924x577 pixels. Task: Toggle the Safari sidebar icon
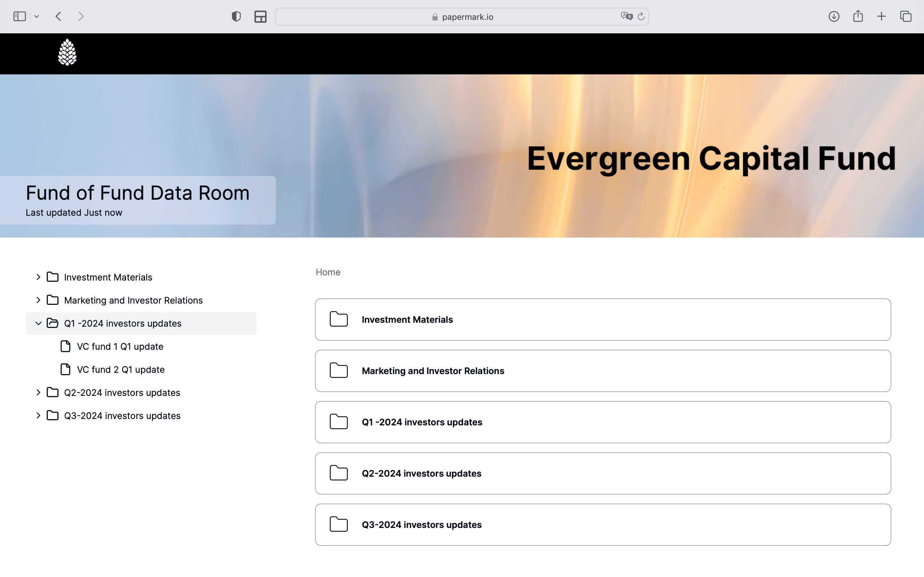19,16
